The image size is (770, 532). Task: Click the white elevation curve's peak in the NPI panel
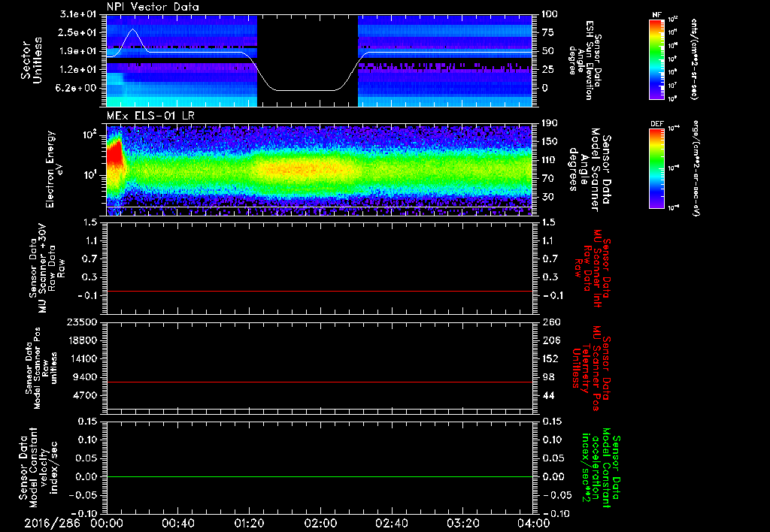pos(132,30)
